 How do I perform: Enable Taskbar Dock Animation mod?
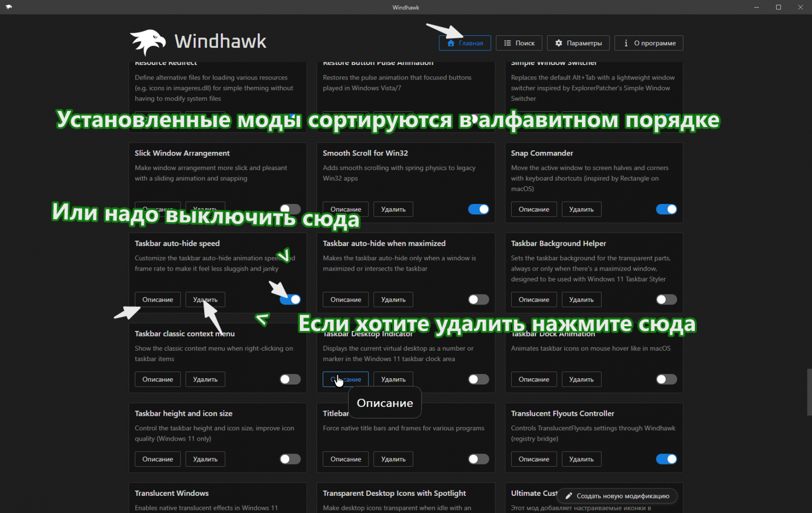pos(666,379)
